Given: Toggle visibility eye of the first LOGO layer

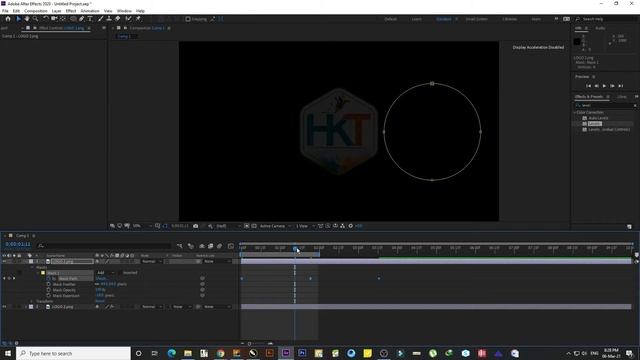Looking at the screenshot, I should [x=4, y=261].
